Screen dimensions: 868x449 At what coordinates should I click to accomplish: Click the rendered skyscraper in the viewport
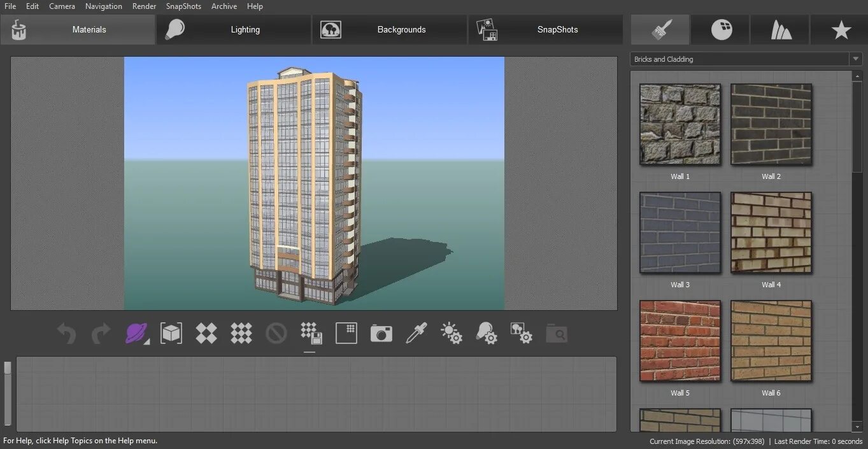point(306,185)
